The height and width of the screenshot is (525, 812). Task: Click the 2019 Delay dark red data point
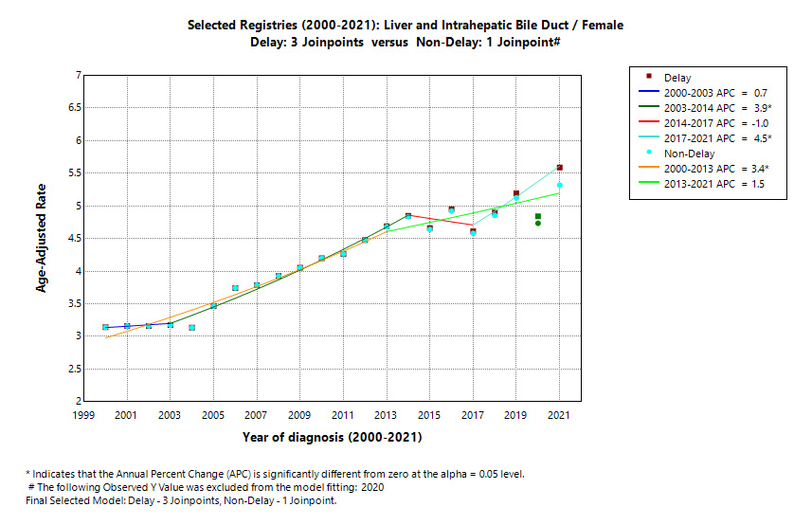(x=516, y=193)
